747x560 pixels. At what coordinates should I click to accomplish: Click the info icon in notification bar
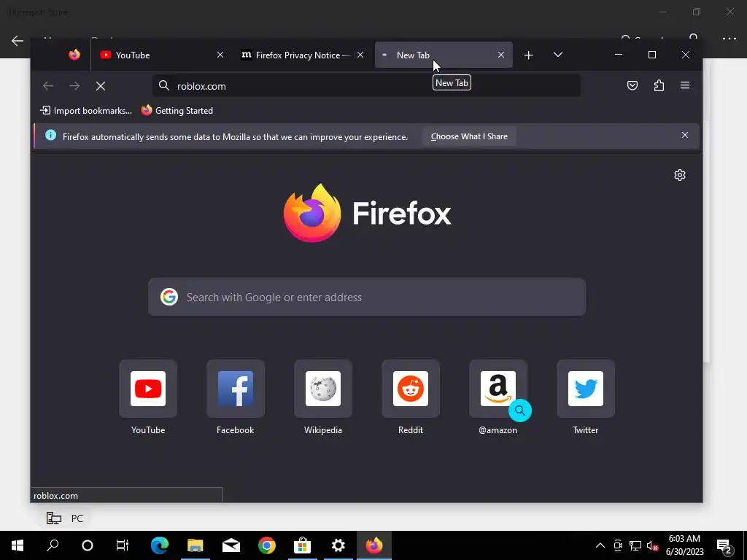[x=50, y=136]
